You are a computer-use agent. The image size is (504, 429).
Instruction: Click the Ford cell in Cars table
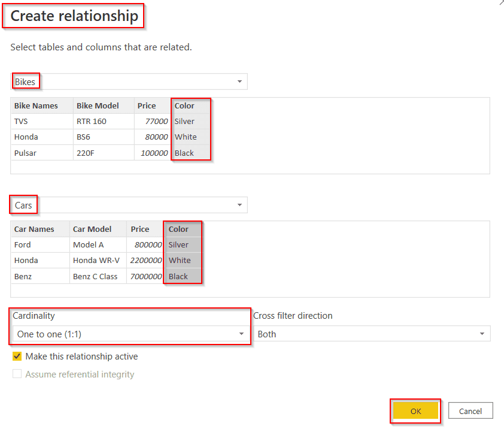pos(40,244)
